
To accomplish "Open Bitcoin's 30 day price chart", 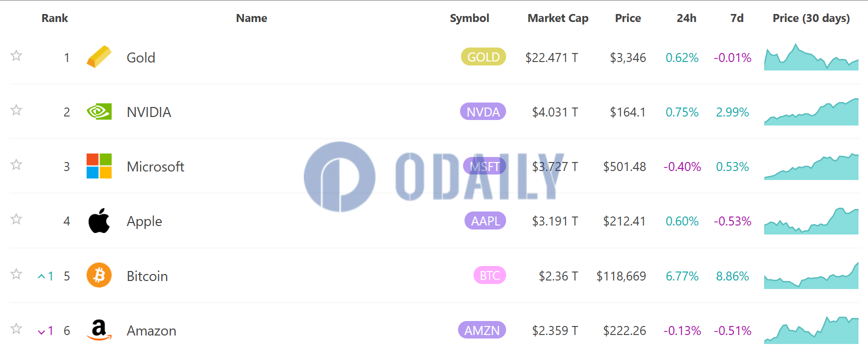I will click(x=811, y=275).
